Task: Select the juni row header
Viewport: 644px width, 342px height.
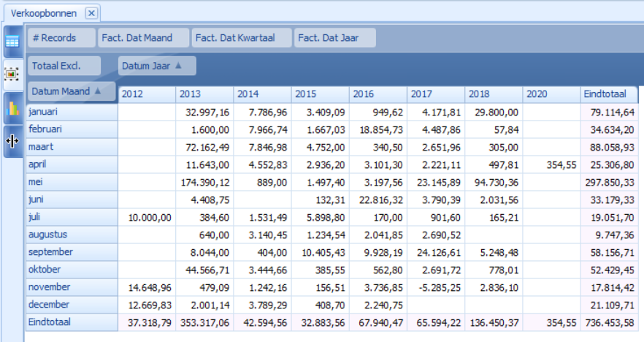Action: (x=72, y=199)
